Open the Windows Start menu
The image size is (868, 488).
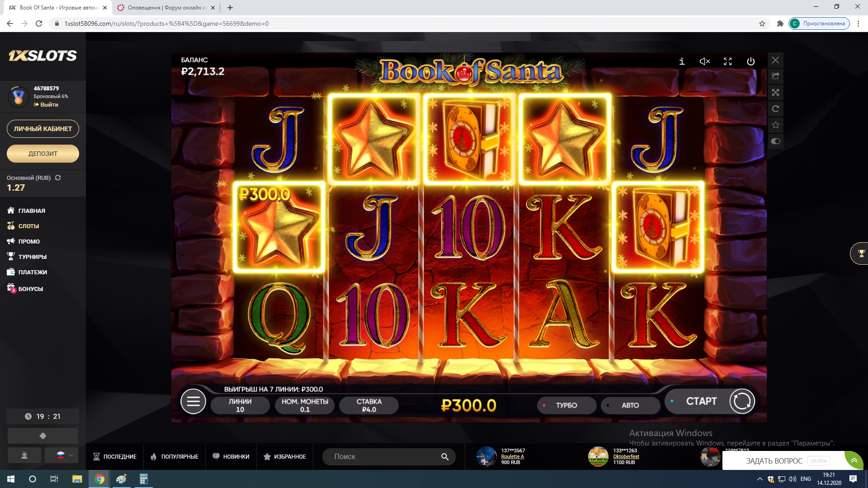(x=11, y=479)
